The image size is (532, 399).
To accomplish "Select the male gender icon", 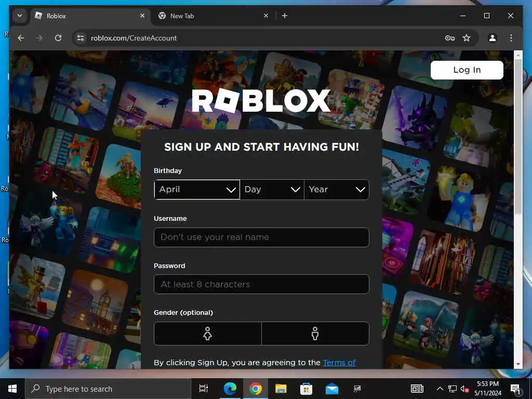I will pos(315,334).
